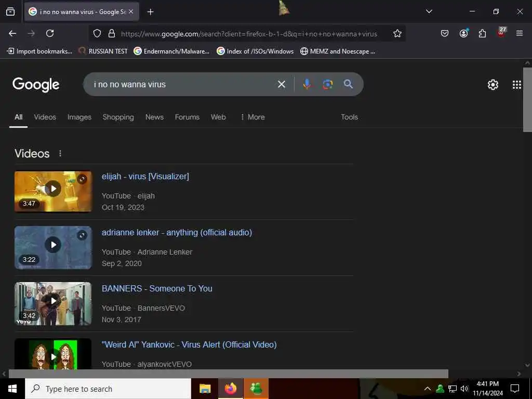Viewport: 532px width, 399px height.
Task: Show hidden system tray icons
Action: pos(428,389)
